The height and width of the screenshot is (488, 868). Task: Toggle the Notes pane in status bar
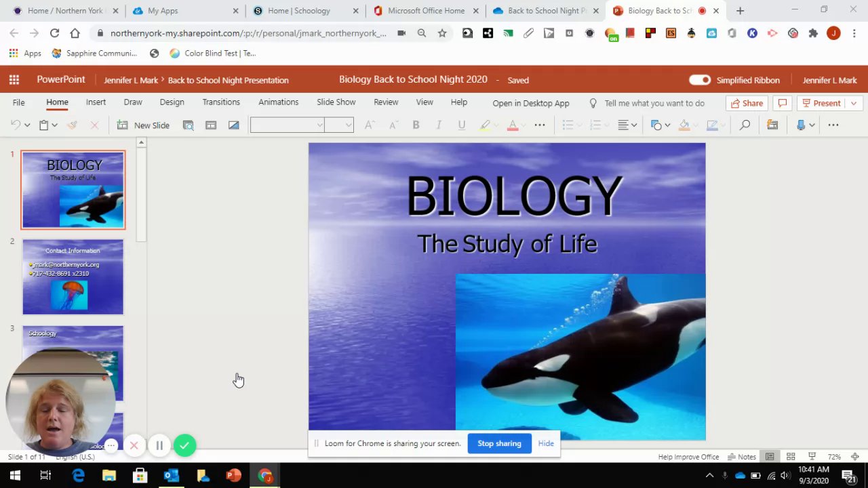point(742,457)
